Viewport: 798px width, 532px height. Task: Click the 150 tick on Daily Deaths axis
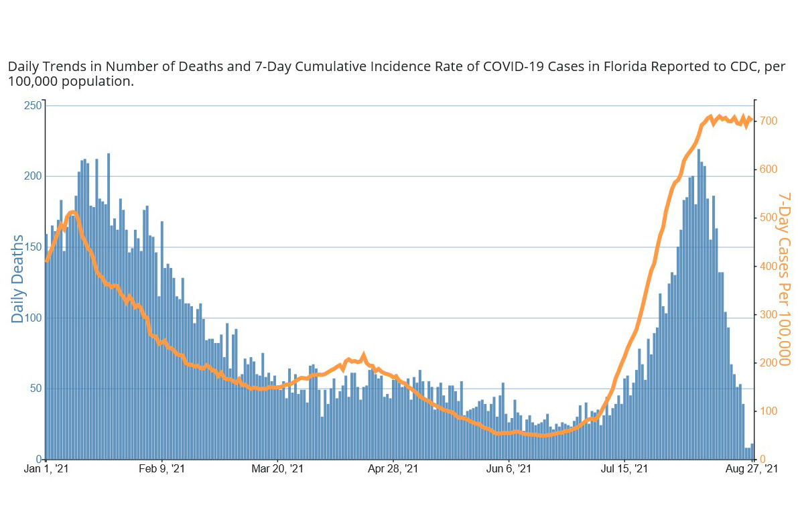[x=34, y=247]
